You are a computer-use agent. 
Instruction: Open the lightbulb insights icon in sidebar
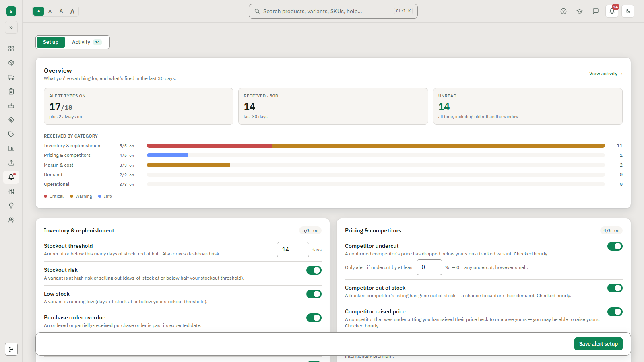point(11,206)
